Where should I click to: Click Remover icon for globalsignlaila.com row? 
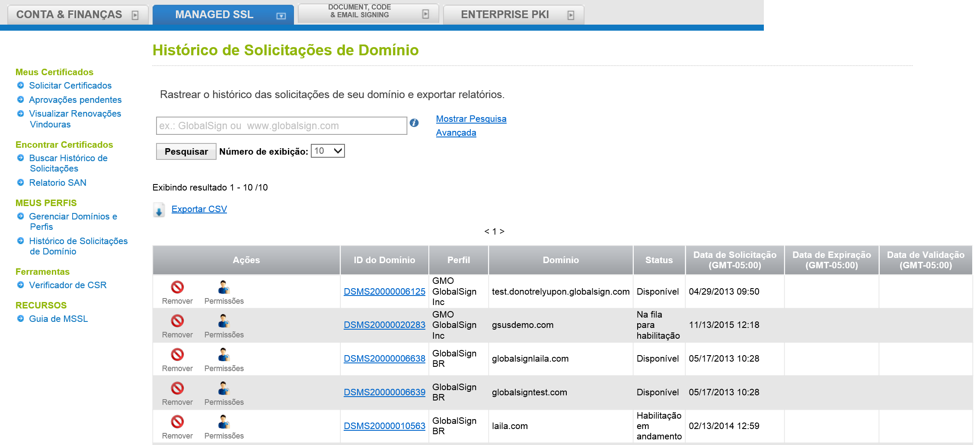[x=177, y=355]
